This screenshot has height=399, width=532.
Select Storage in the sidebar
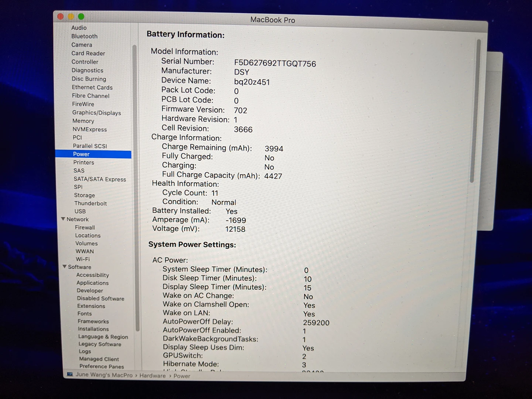click(84, 195)
